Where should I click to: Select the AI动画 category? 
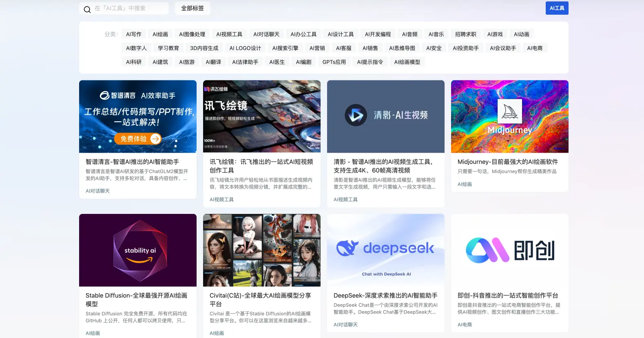[522, 34]
